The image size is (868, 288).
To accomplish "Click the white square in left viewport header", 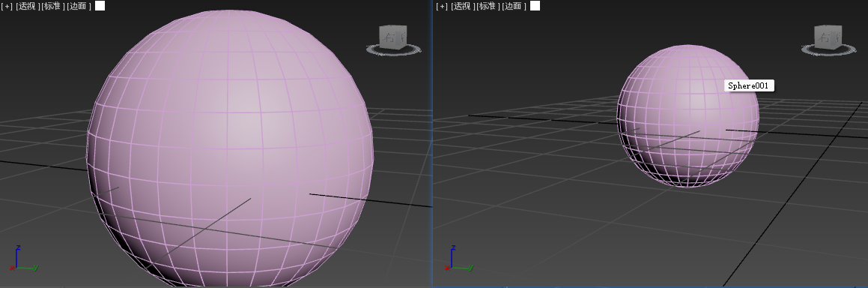I will pos(100,6).
